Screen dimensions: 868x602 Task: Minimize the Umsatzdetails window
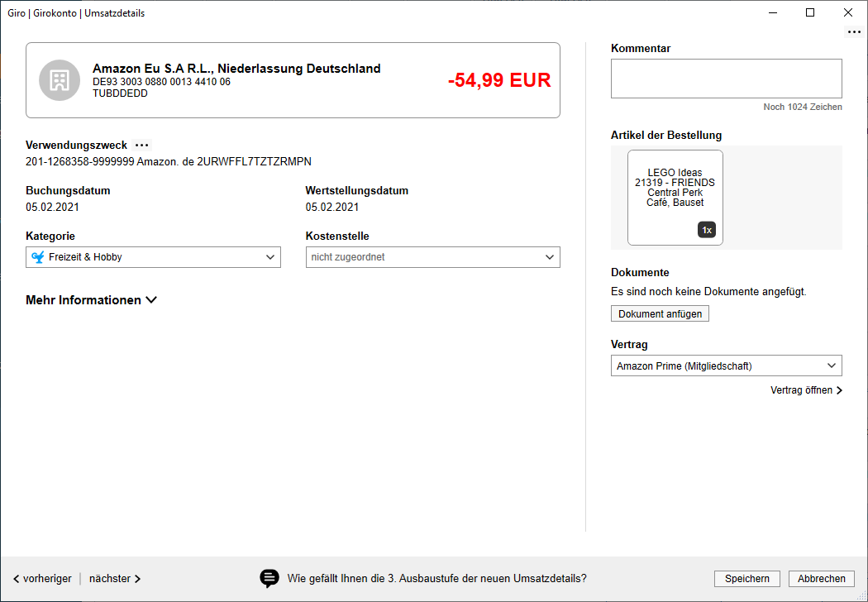click(x=773, y=12)
